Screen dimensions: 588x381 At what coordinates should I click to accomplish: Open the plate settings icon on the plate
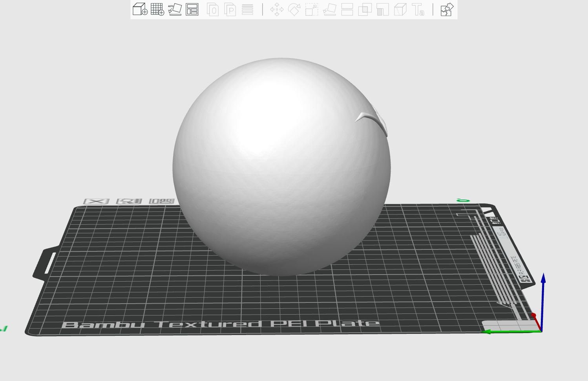tap(129, 200)
